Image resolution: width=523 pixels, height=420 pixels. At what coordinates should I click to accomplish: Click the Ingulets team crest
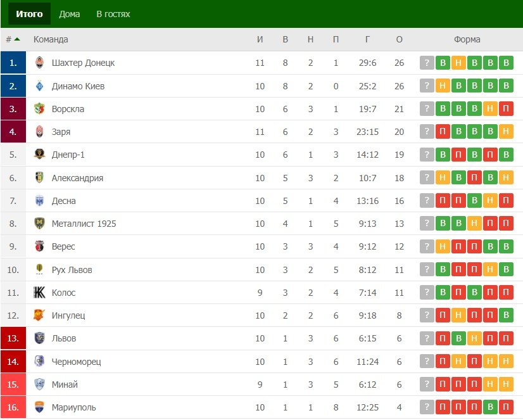pyautogui.click(x=39, y=315)
